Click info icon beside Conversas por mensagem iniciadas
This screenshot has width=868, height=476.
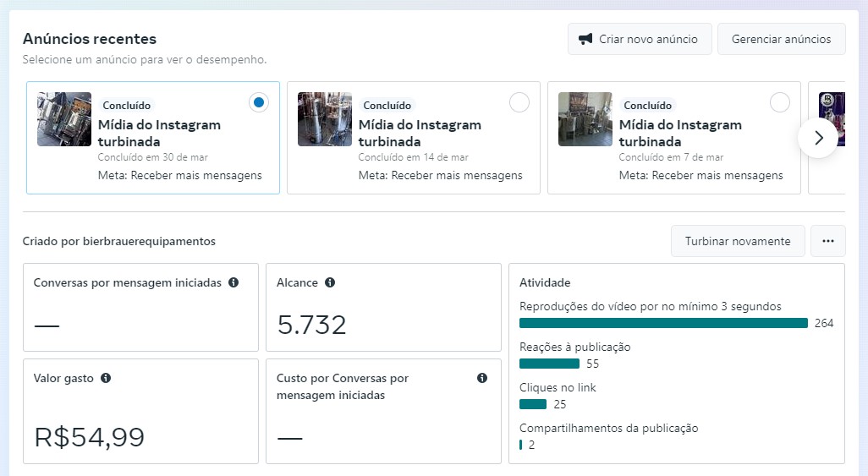tap(233, 282)
